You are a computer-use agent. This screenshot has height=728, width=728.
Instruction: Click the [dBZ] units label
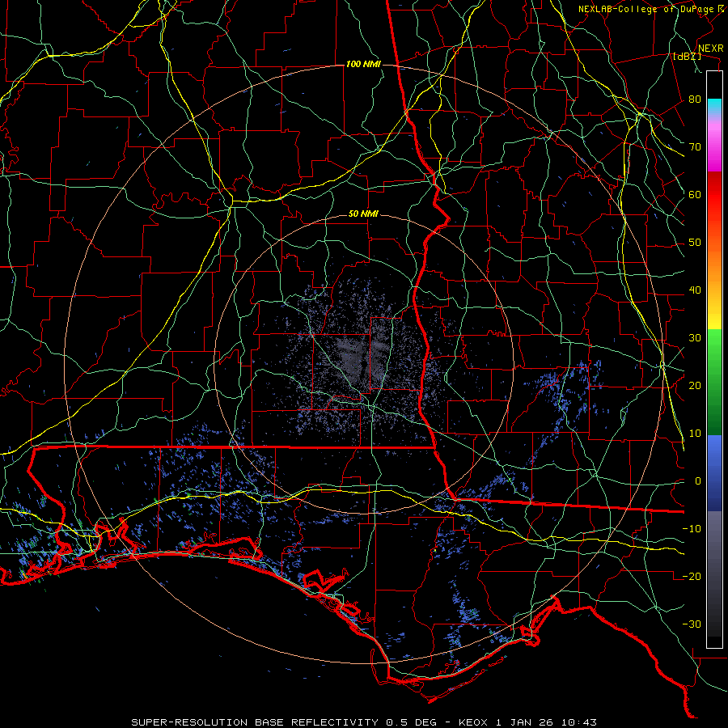(x=687, y=57)
